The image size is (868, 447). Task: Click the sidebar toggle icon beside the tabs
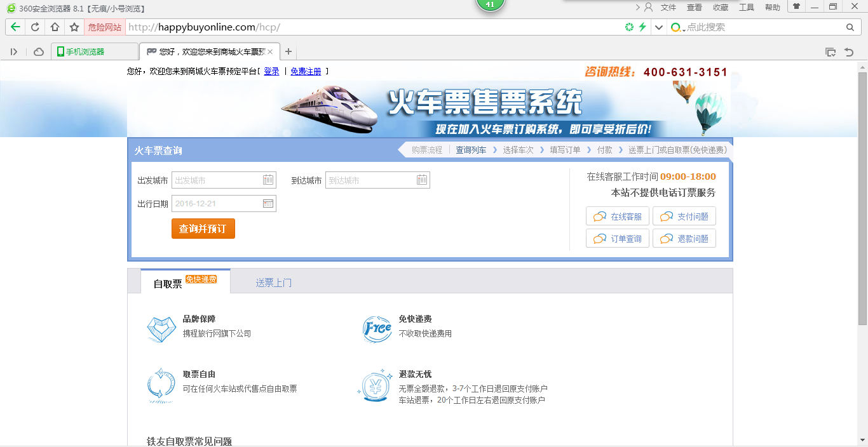pos(14,52)
